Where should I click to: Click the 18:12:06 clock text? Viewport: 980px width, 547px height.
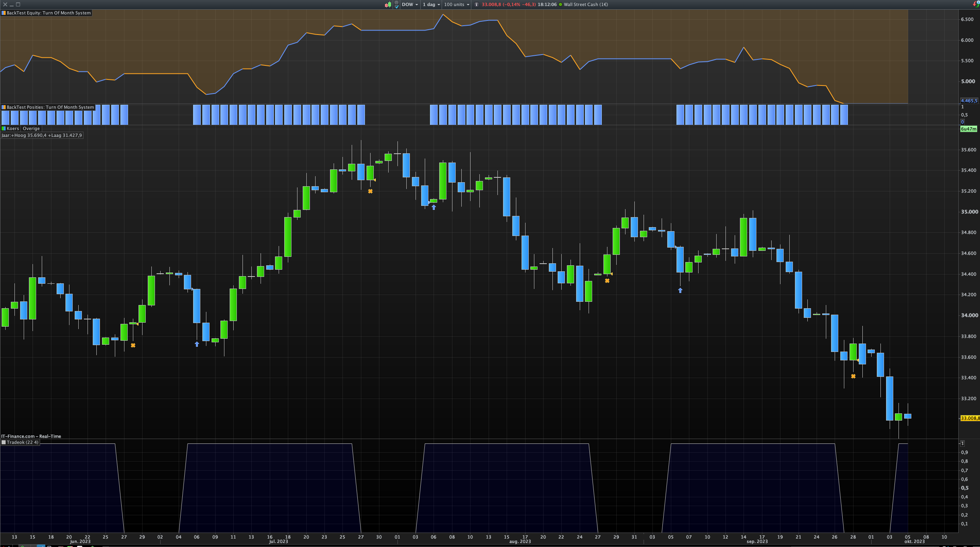coord(547,5)
